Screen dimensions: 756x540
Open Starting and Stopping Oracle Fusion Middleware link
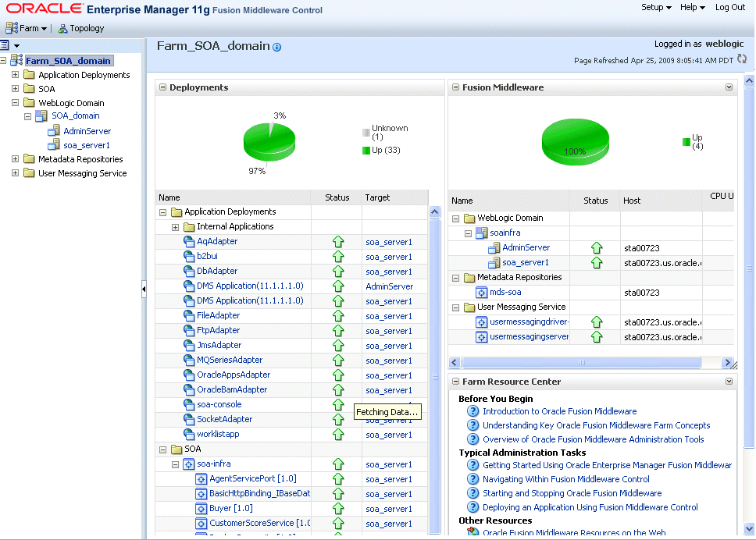(572, 493)
